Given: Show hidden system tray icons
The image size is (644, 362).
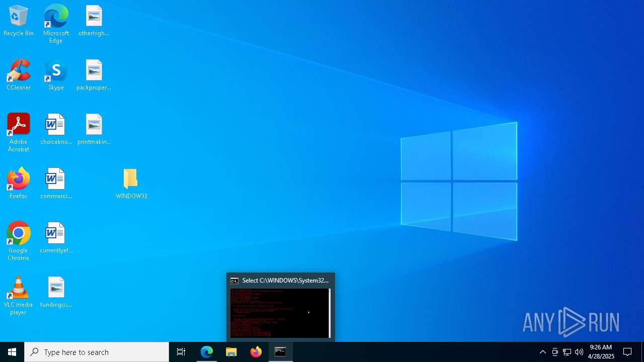Looking at the screenshot, I should point(542,352).
